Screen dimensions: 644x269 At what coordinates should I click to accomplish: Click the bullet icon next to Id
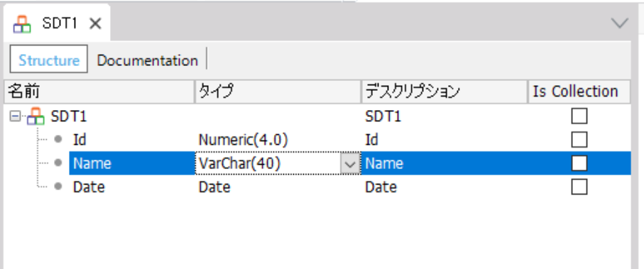pos(58,140)
